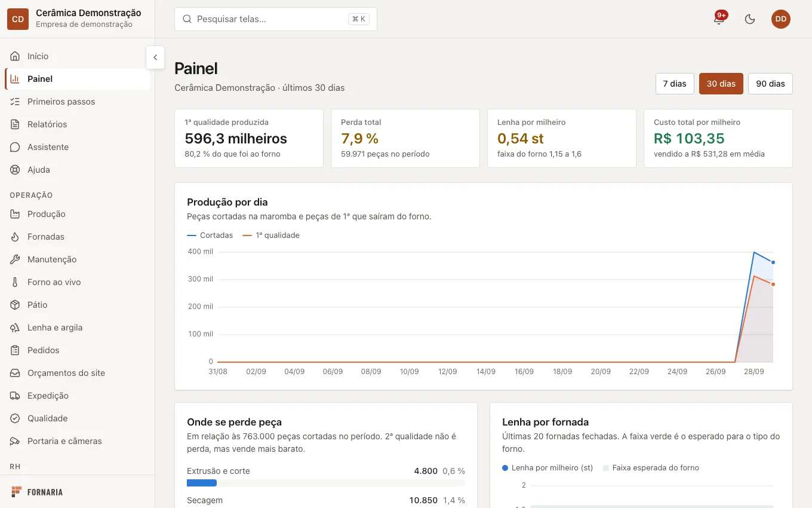Click the Extrusão e corte loss bar
Screen dimensions: 812x508
[326, 483]
